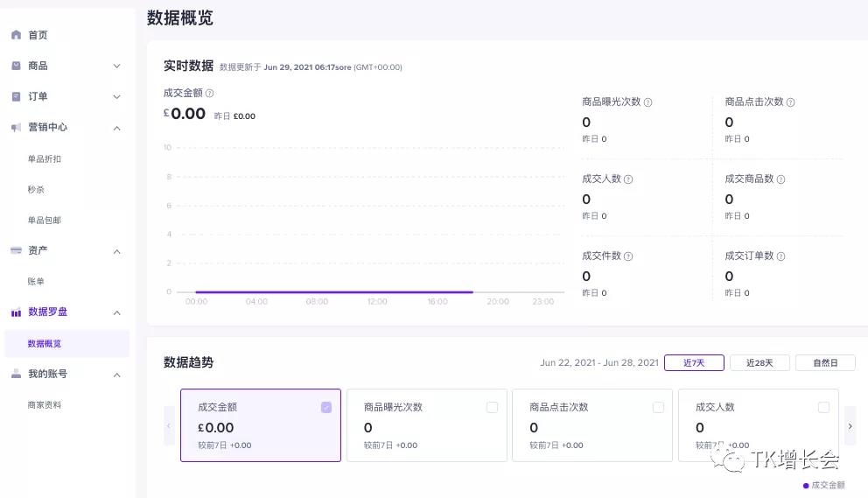This screenshot has width=868, height=498.
Task: Uncheck the 成交金额 trend card checkbox
Action: point(326,407)
